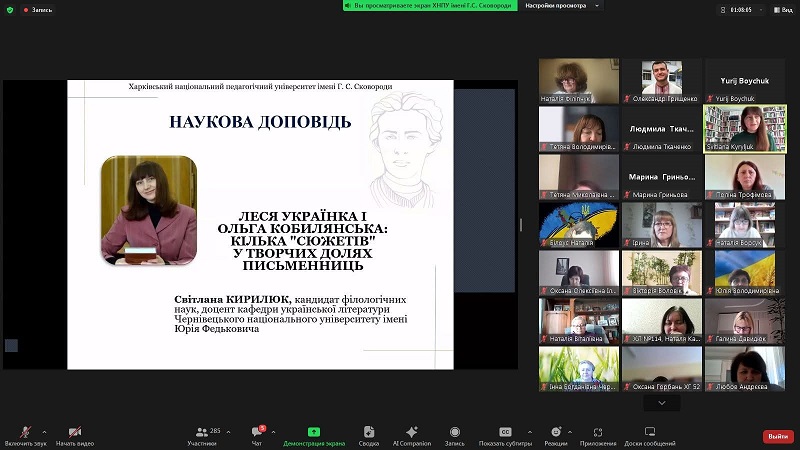Image resolution: width=800 pixels, height=450 pixels.
Task: Click the small square in shared screen corner
Action: [x=11, y=345]
